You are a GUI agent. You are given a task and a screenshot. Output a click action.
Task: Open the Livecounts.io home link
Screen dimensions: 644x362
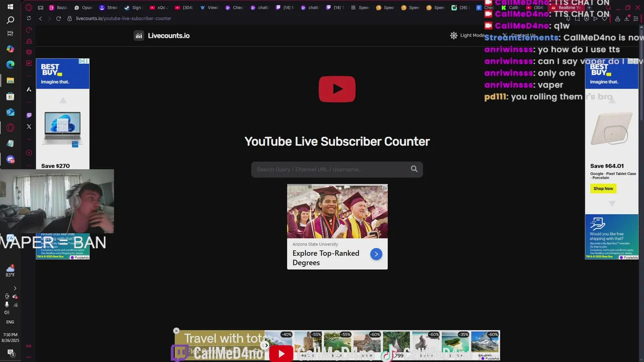click(169, 36)
